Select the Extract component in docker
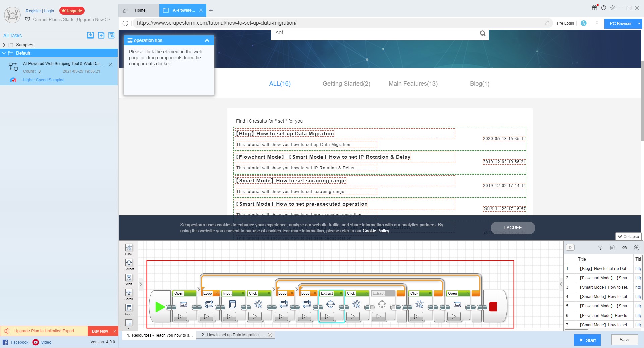The image size is (644, 348). tap(129, 265)
